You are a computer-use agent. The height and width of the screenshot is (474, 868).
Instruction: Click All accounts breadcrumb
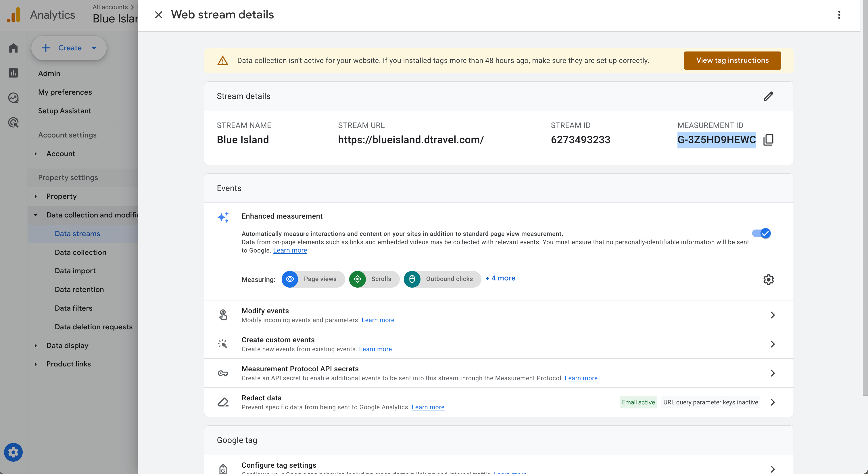[x=110, y=7]
